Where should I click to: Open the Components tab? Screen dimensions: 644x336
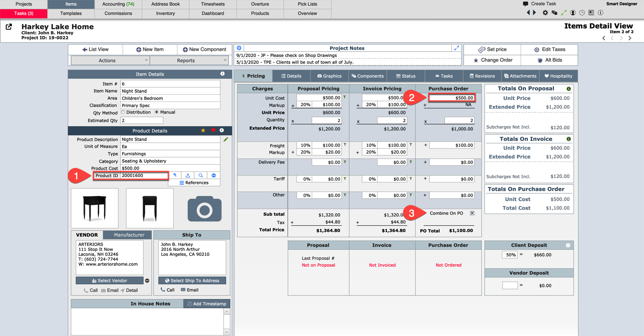368,76
